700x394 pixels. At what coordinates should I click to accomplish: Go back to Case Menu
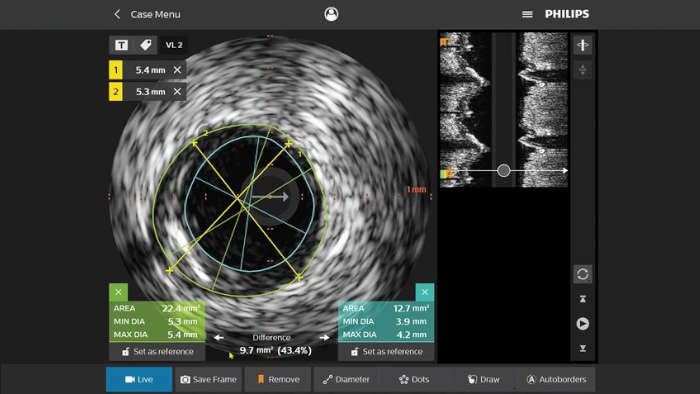click(147, 14)
